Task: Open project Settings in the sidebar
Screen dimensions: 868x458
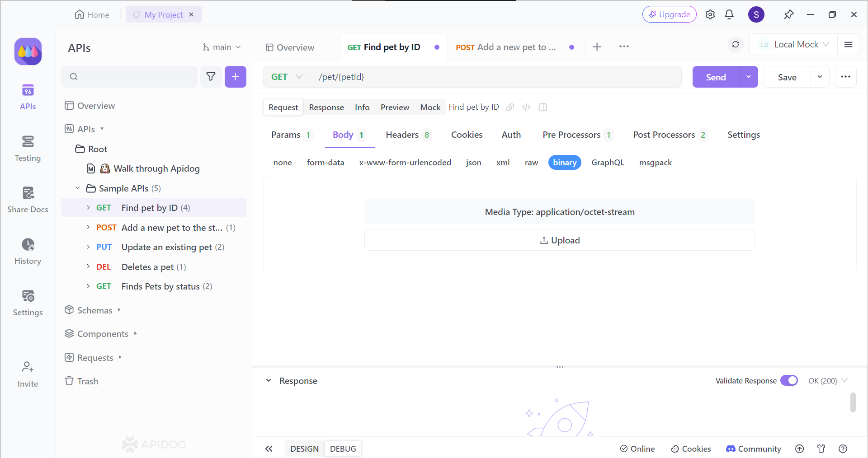Action: (x=28, y=303)
